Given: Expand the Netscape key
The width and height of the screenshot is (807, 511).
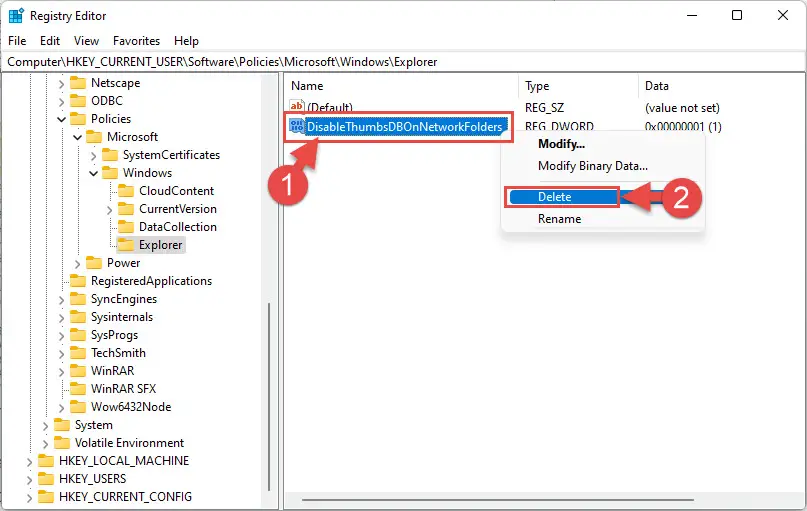Looking at the screenshot, I should [x=61, y=83].
